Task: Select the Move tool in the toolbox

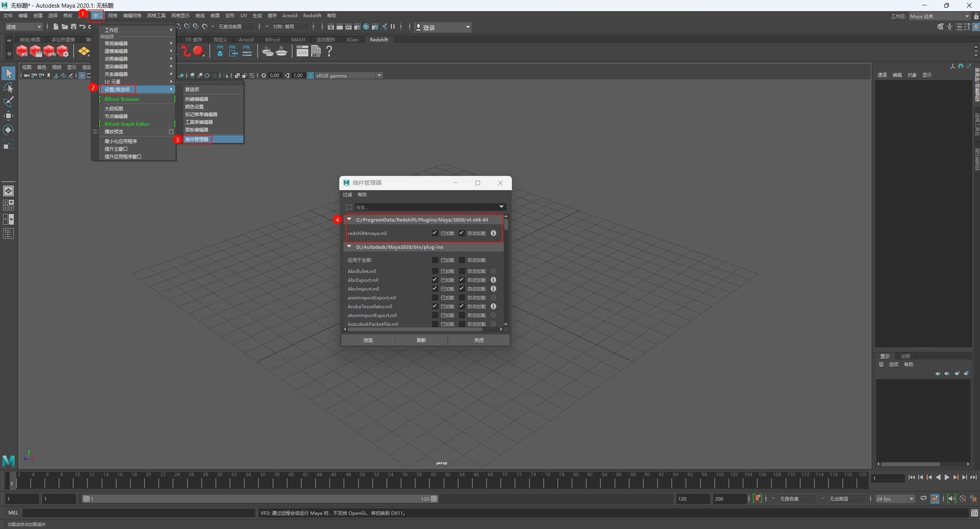Action: [8, 115]
